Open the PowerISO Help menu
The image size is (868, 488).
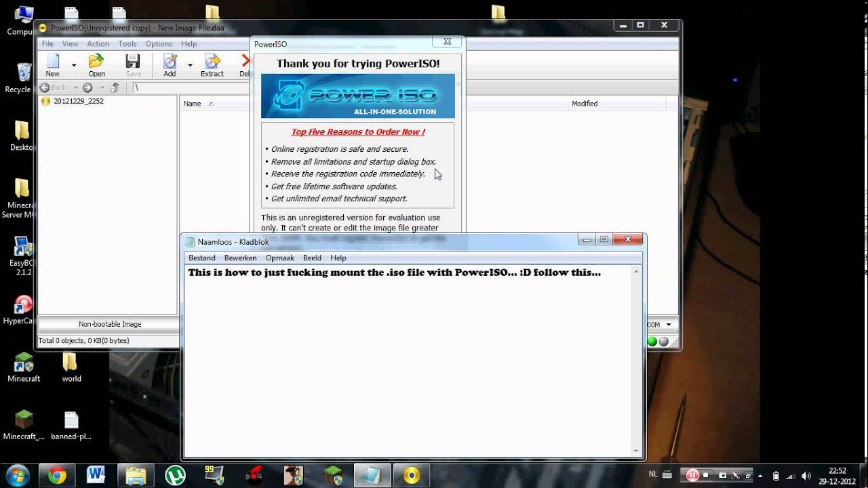coord(189,43)
